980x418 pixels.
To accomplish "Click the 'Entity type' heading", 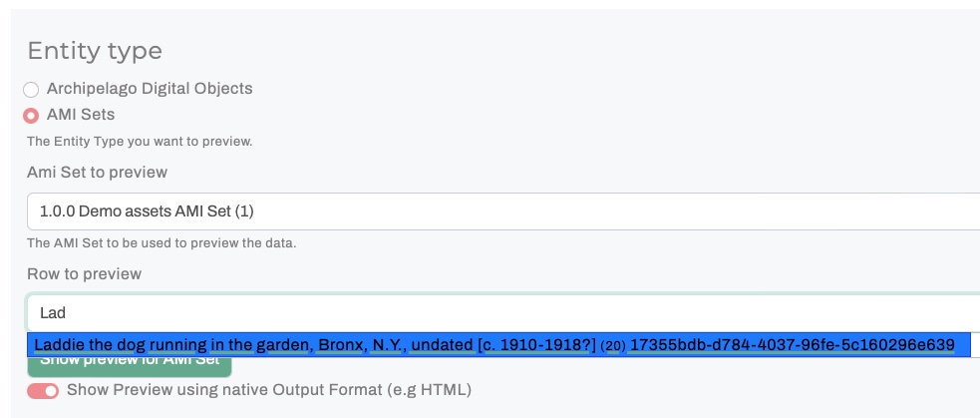I will [x=95, y=51].
